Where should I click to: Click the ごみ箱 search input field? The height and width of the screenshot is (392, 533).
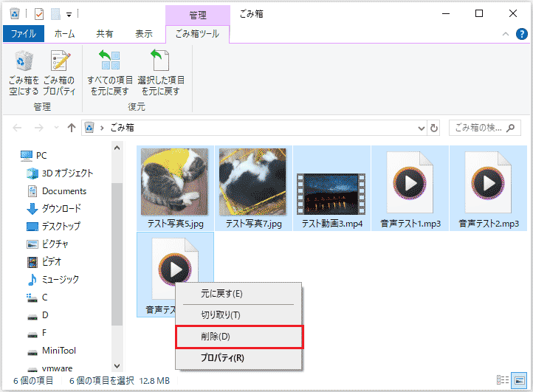tap(480, 127)
